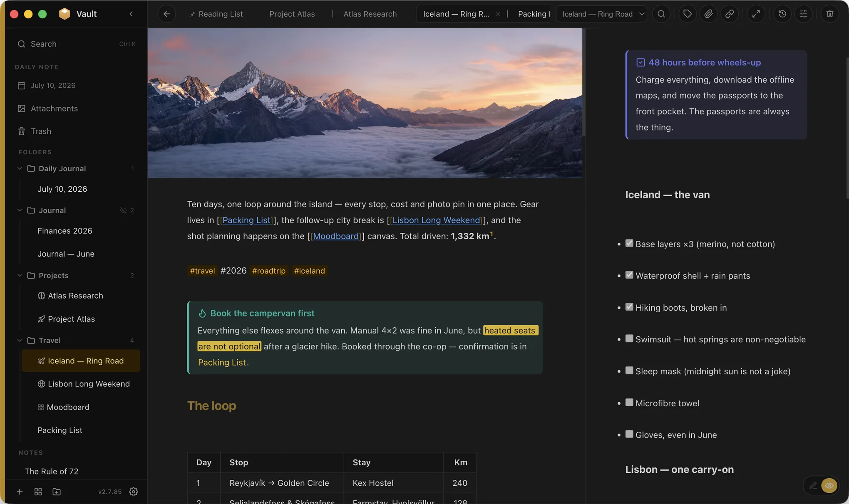Check Microfibre towel item
This screenshot has width=849, height=504.
tap(629, 402)
